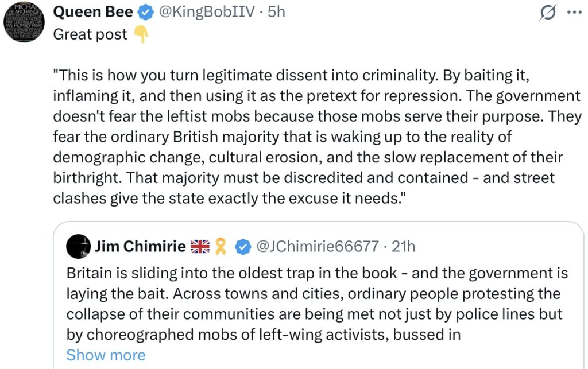Click the yellow ribbon emoji icon
This screenshot has height=369, width=588.
point(220,247)
